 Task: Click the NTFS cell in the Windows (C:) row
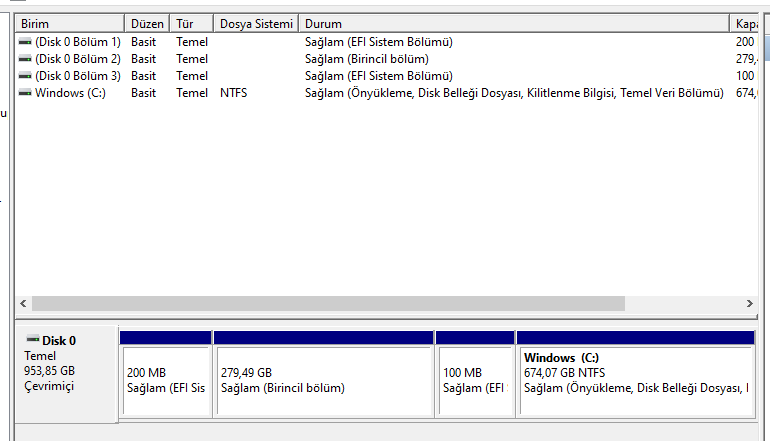233,93
